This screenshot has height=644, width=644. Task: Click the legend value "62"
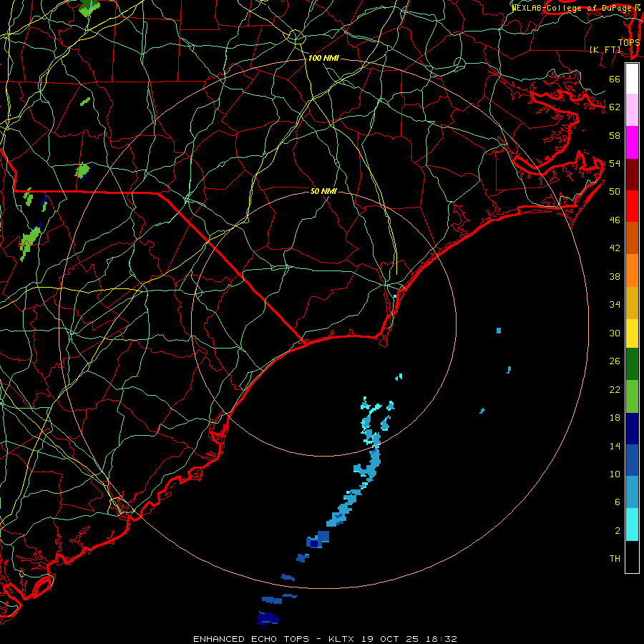[615, 107]
